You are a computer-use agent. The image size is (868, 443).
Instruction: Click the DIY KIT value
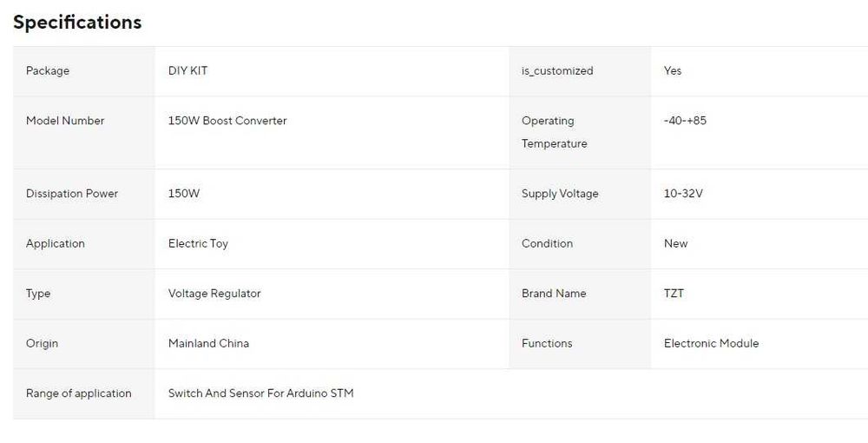[x=187, y=71]
